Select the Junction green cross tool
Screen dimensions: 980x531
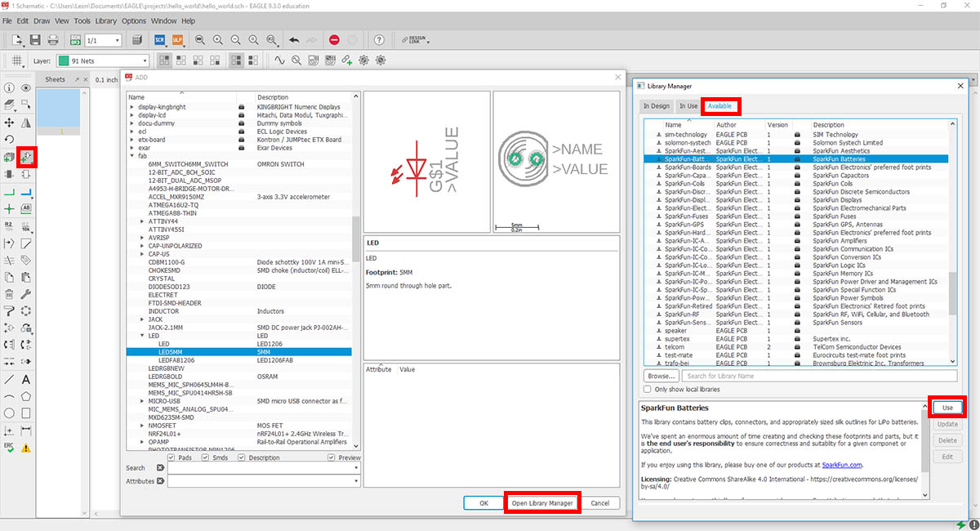[10, 208]
